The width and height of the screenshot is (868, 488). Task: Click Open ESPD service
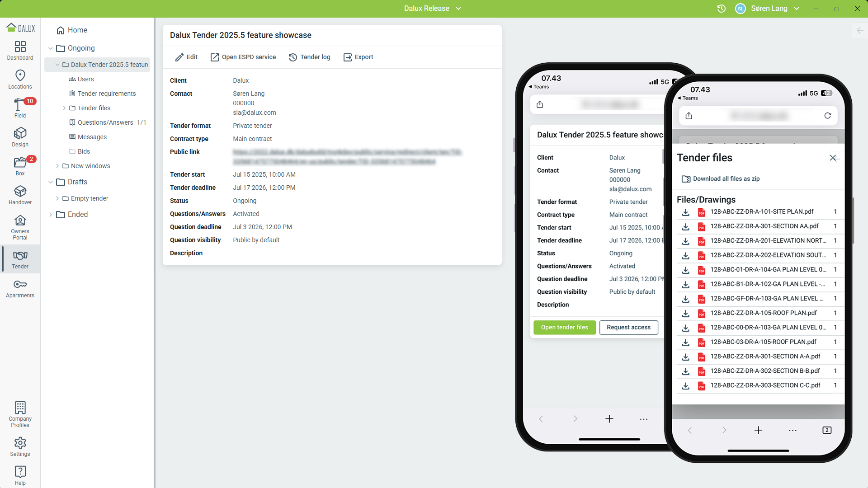[243, 57]
